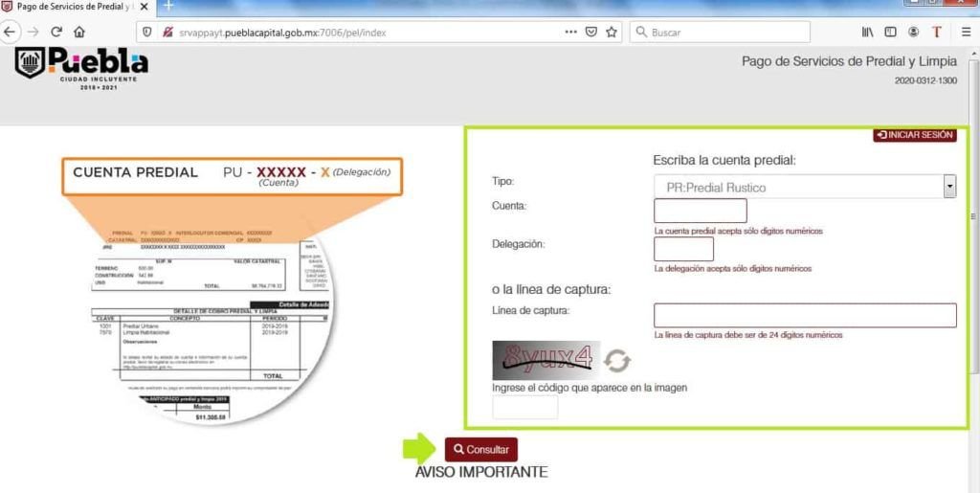Show the insecure connection lock info
Viewport: 980px width, 493px height.
point(166,32)
